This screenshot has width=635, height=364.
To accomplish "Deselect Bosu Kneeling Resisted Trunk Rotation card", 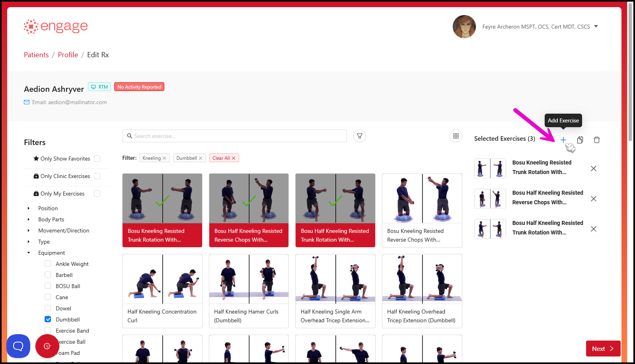I will pos(162,210).
